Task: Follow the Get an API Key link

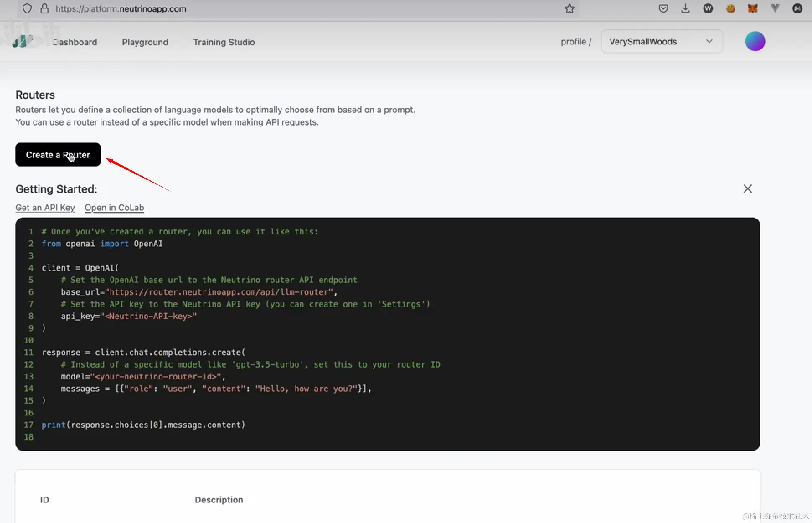Action: click(x=45, y=208)
